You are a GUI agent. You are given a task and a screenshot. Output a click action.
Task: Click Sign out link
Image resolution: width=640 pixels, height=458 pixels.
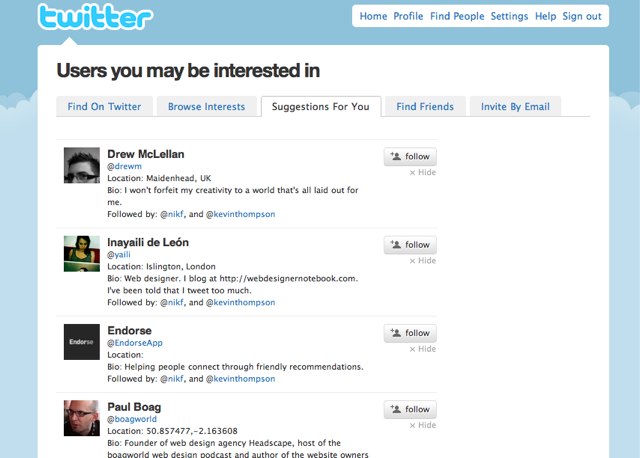coord(582,16)
